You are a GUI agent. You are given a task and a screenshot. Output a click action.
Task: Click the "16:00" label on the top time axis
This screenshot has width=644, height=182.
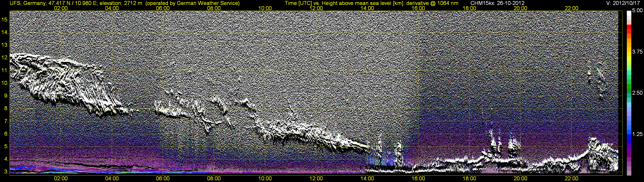[418, 8]
